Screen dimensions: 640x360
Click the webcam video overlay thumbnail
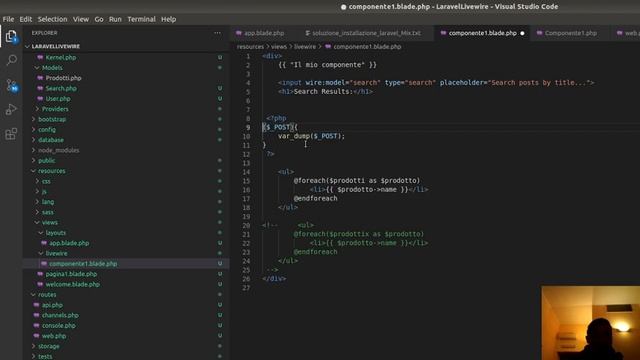(x=591, y=323)
